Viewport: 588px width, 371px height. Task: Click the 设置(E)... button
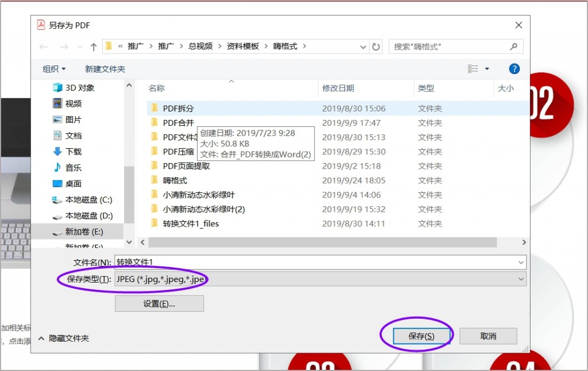click(x=159, y=303)
